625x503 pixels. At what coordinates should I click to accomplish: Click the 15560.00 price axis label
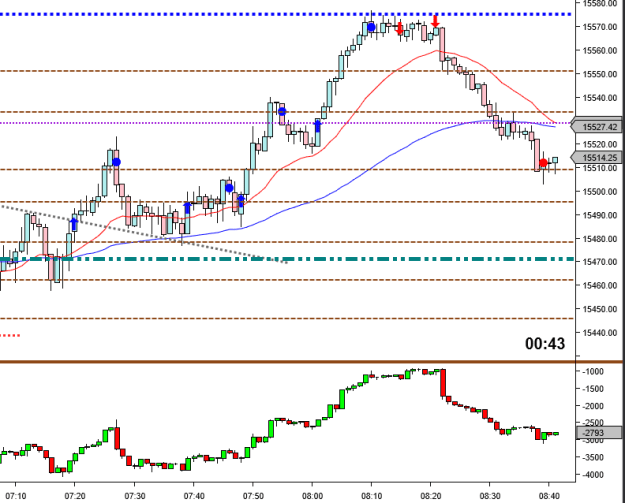599,50
